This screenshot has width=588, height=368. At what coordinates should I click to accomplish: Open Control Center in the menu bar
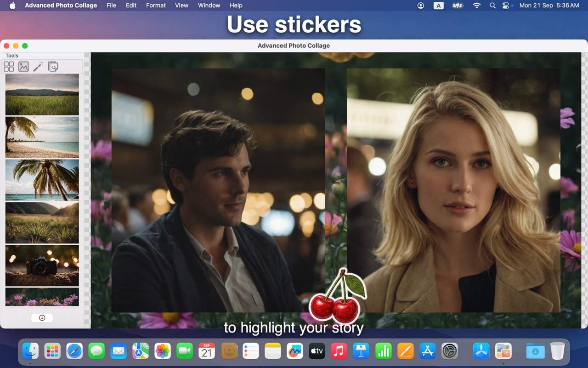pos(506,6)
